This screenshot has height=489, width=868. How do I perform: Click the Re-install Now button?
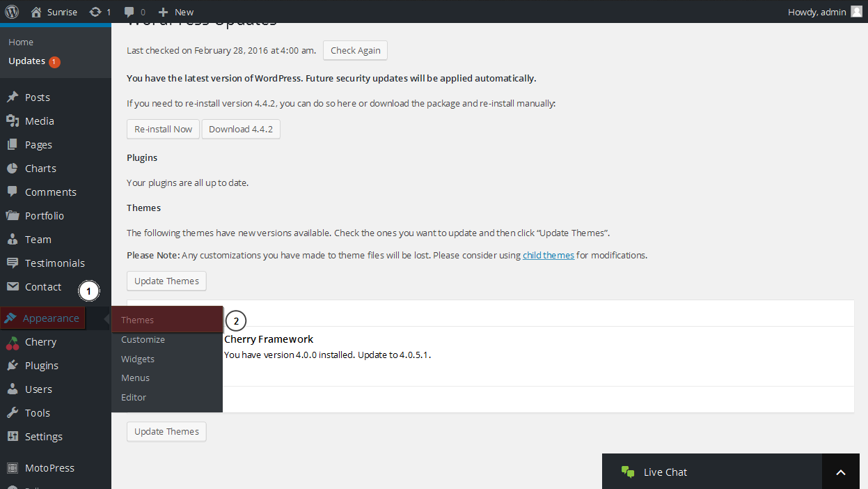point(163,129)
